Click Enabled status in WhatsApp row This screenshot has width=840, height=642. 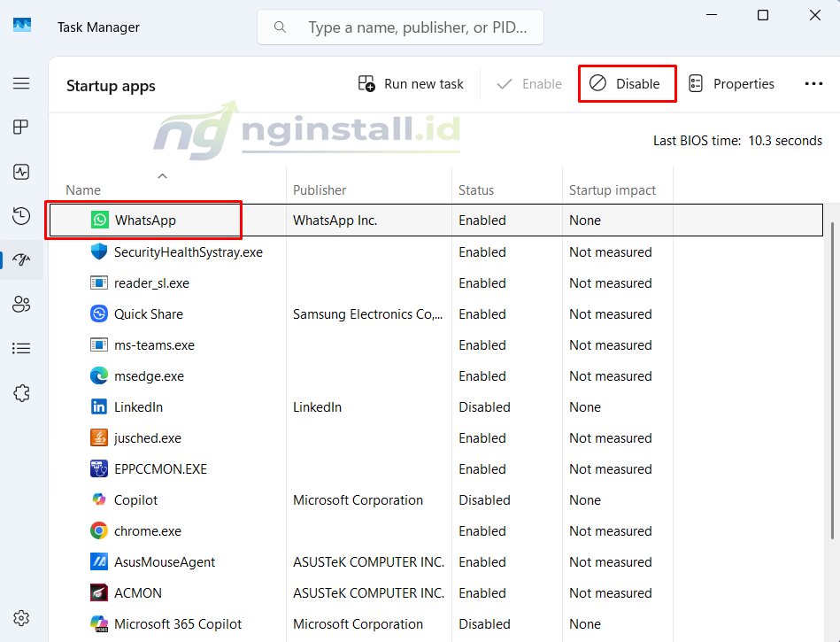(x=482, y=220)
